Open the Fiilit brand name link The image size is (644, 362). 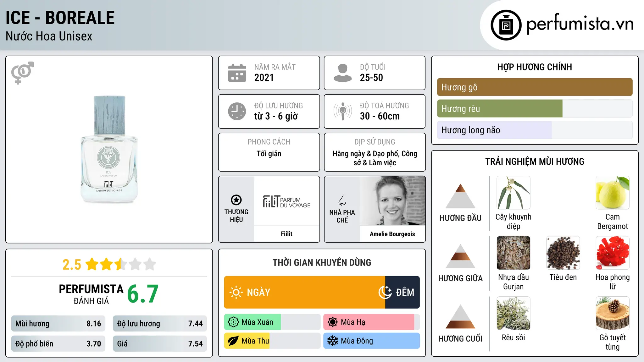click(x=286, y=234)
